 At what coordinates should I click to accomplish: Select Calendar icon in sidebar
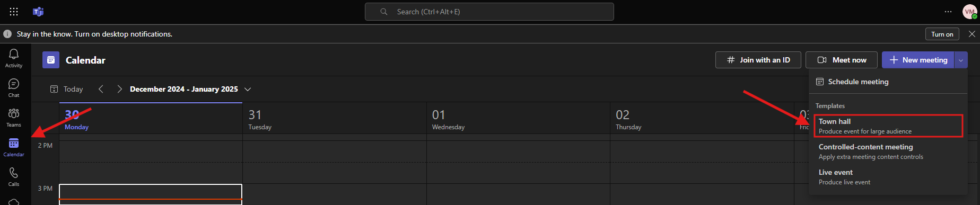tap(14, 147)
